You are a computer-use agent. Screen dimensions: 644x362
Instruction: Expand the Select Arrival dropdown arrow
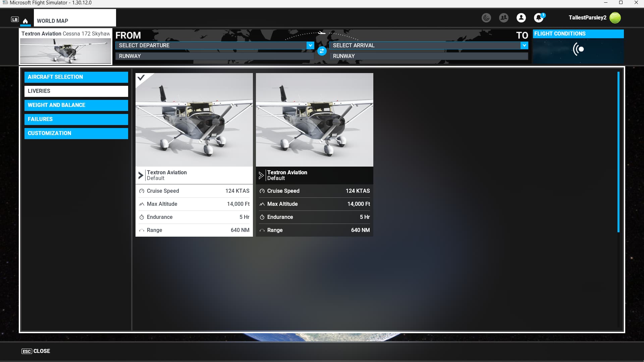pos(524,45)
